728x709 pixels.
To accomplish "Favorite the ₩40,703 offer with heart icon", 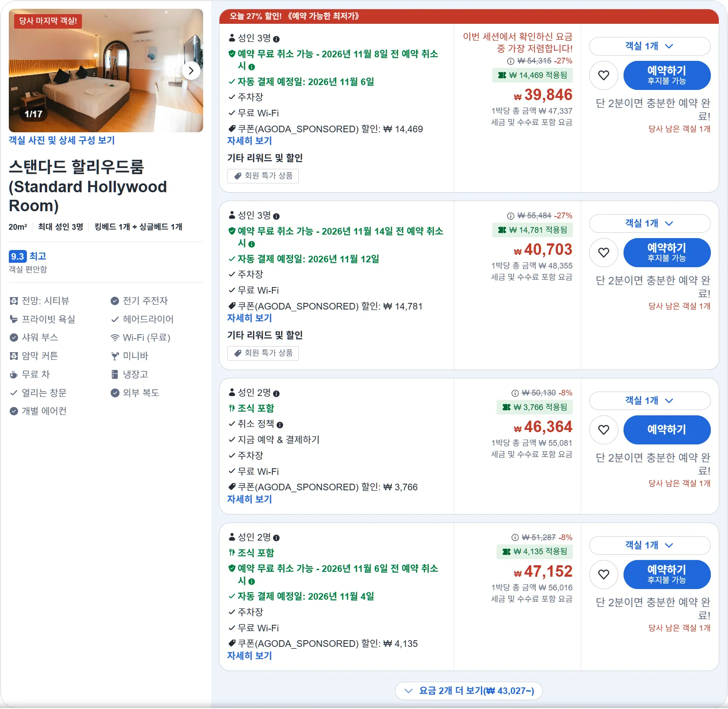I will [604, 253].
